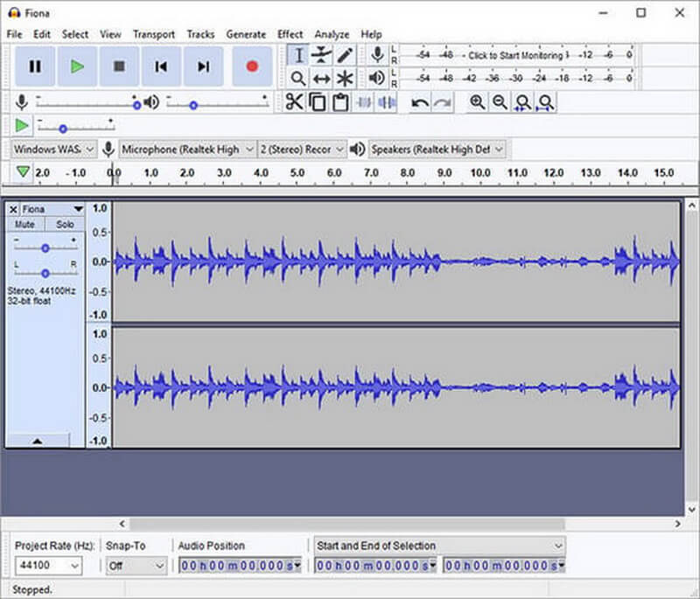Click the Pause transport button

pyautogui.click(x=35, y=66)
